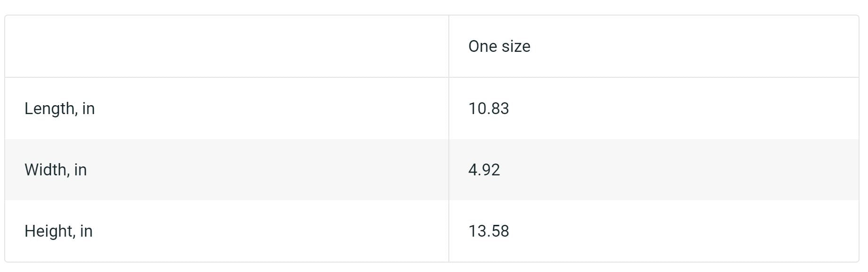Viewport: 868px width, 272px height.
Task: Select the "Height, in" row label
Action: (58, 231)
